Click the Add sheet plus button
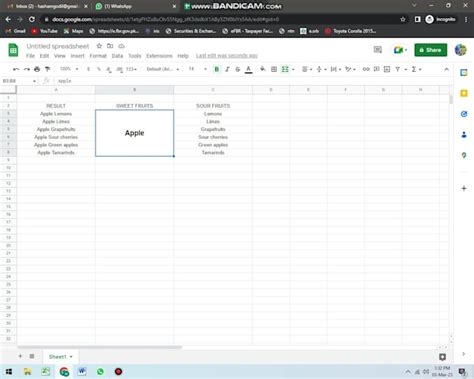 (20, 356)
